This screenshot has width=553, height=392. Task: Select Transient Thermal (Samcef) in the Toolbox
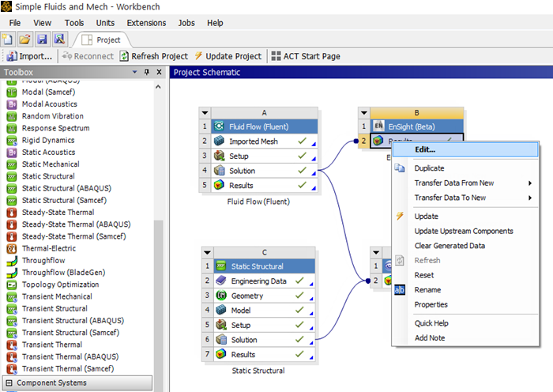click(68, 369)
